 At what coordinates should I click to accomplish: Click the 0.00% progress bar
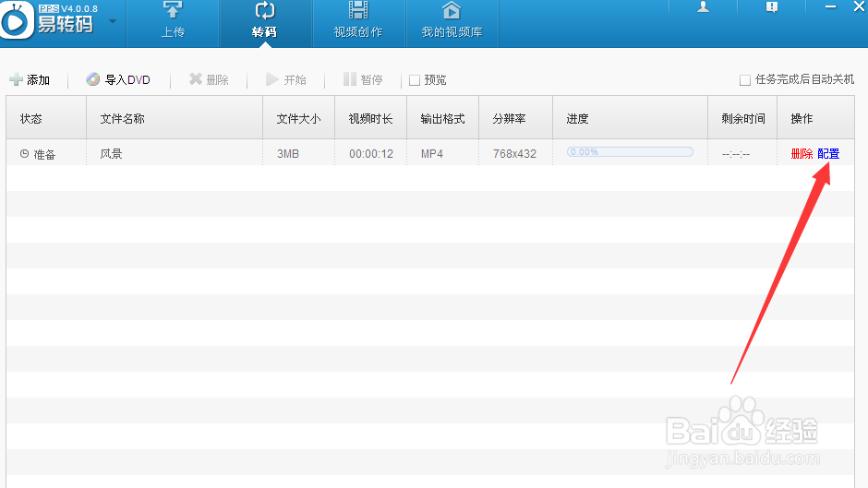[x=630, y=151]
